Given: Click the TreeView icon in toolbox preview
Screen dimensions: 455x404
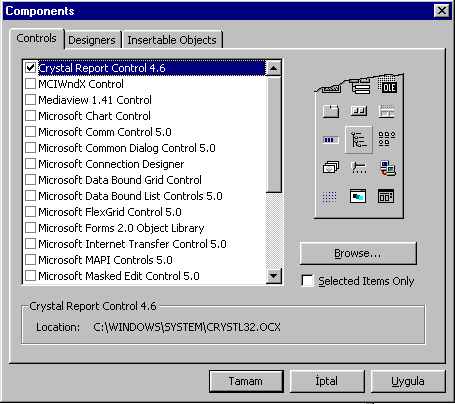Looking at the screenshot, I should (x=359, y=140).
